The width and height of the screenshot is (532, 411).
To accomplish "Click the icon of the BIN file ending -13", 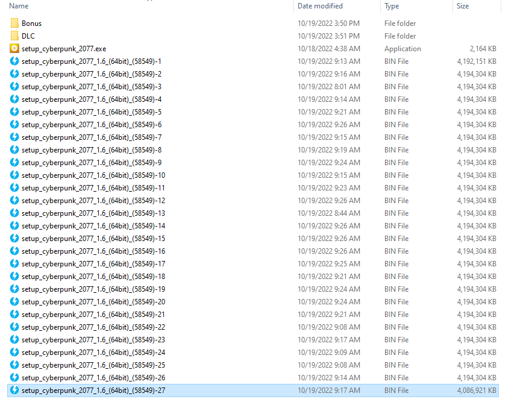I will [14, 213].
